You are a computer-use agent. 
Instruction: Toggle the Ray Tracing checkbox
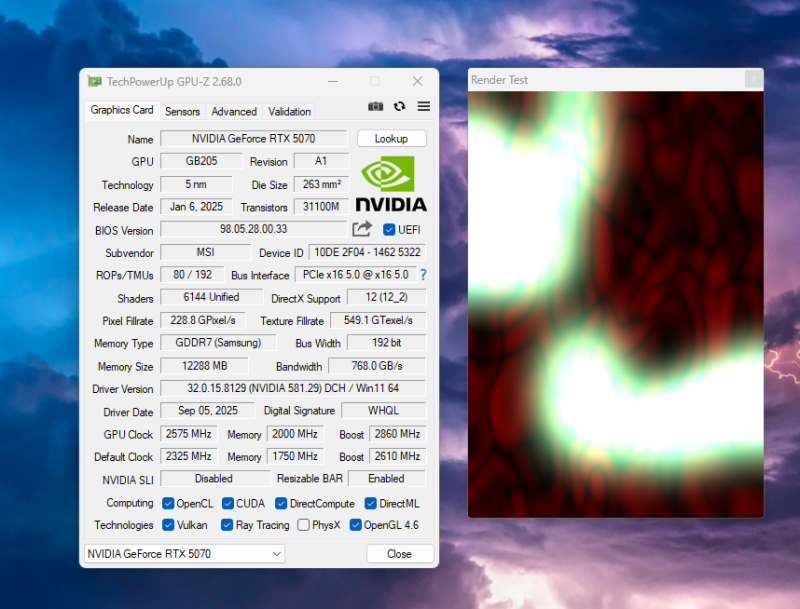[227, 525]
